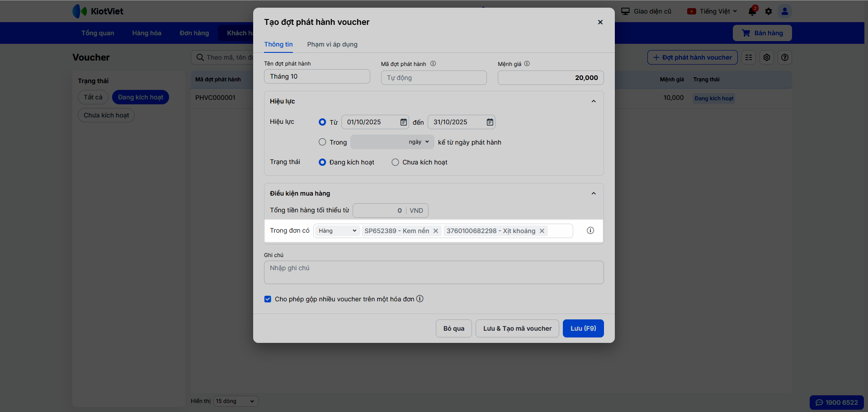Switch to Phạm vi áp dụng tab
The width and height of the screenshot is (868, 412).
pyautogui.click(x=332, y=44)
